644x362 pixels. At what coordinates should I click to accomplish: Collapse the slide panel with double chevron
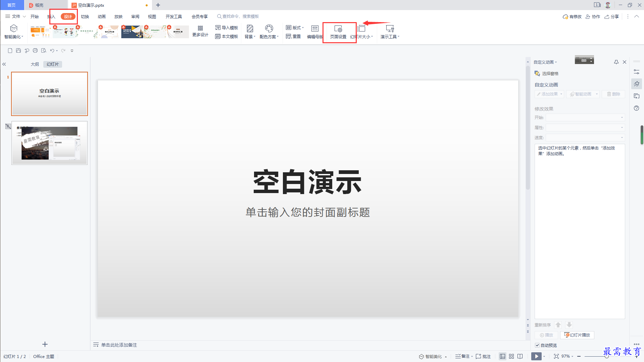(x=4, y=64)
